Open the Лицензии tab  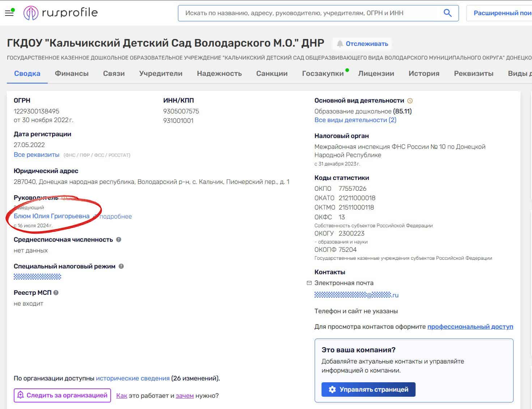click(x=376, y=73)
